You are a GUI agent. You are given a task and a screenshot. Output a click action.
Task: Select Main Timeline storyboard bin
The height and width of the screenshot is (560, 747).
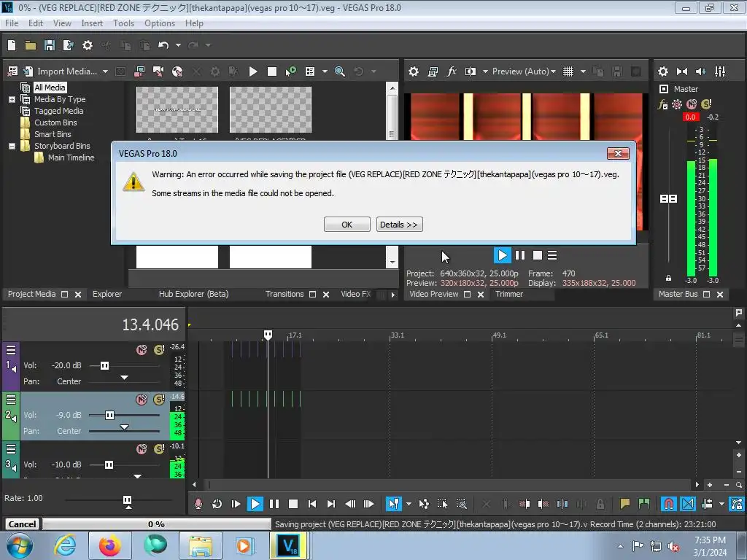click(71, 157)
